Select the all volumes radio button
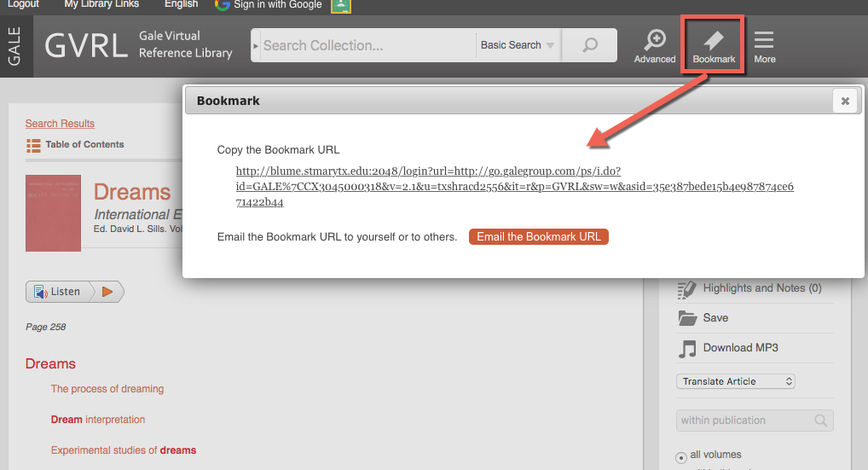 (681, 457)
